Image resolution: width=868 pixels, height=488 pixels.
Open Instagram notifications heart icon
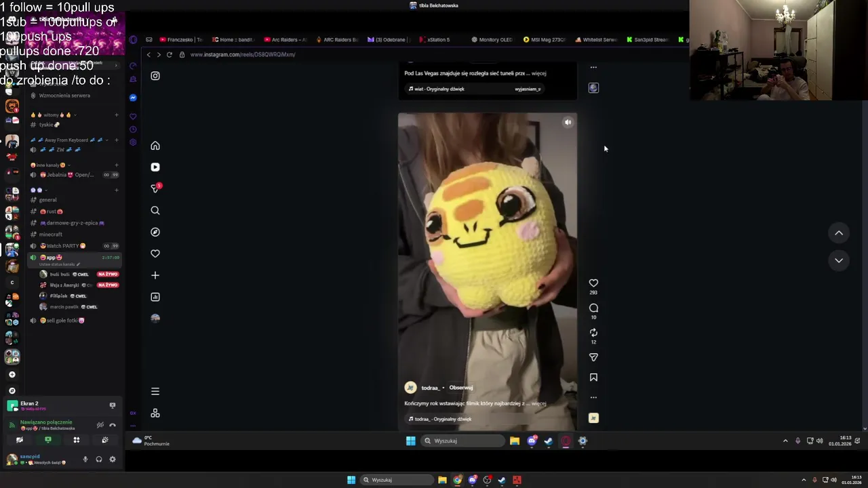tap(155, 253)
